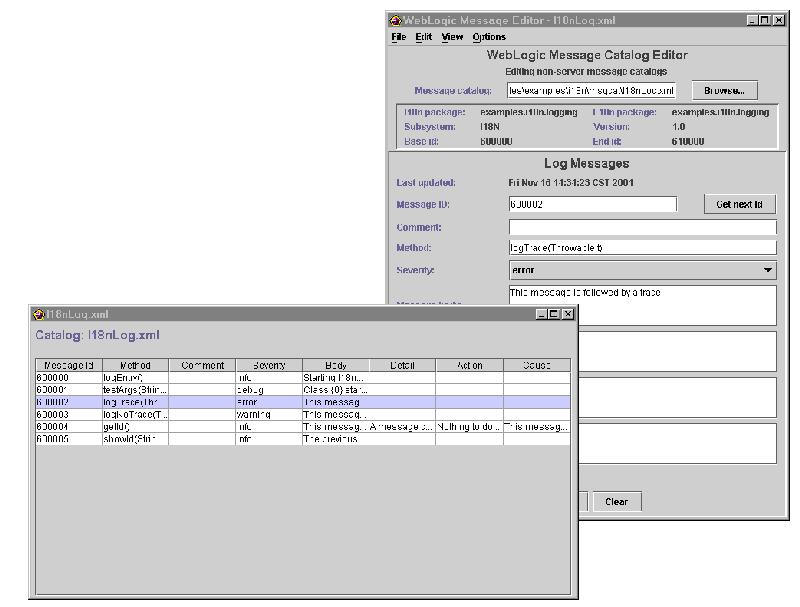Minimize the I18nLog.xml catalog window
The width and height of the screenshot is (800, 607).
(541, 314)
